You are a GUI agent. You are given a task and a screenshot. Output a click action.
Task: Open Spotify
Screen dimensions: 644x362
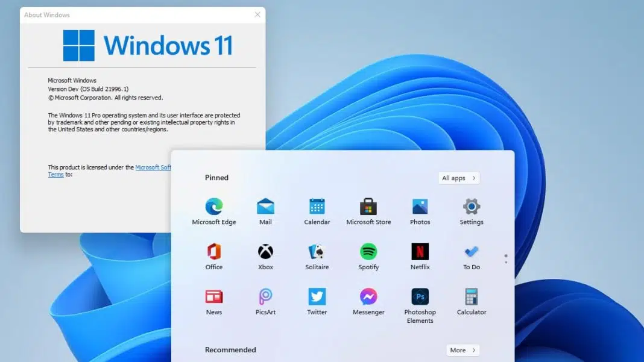click(368, 252)
